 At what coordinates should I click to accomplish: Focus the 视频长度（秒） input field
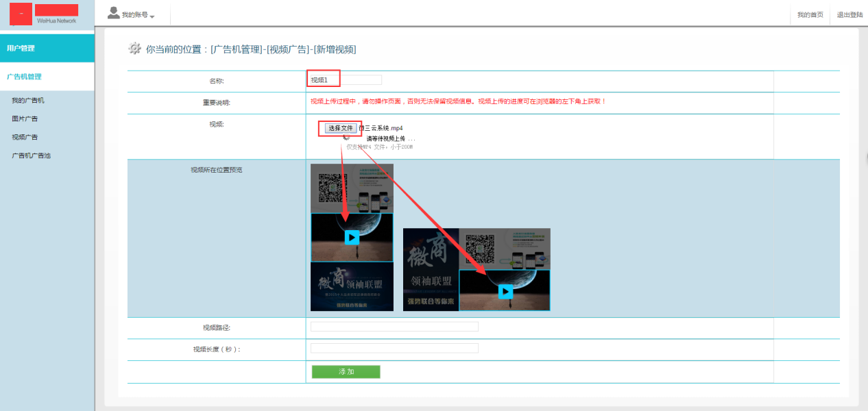(x=394, y=349)
